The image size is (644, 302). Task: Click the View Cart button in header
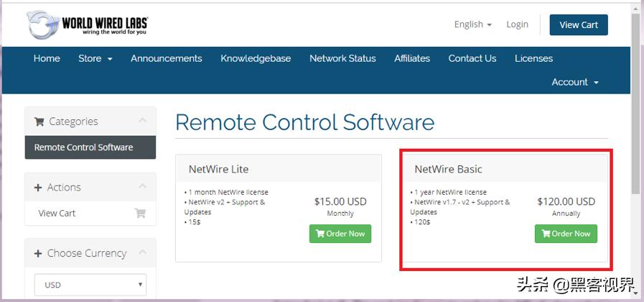click(579, 24)
